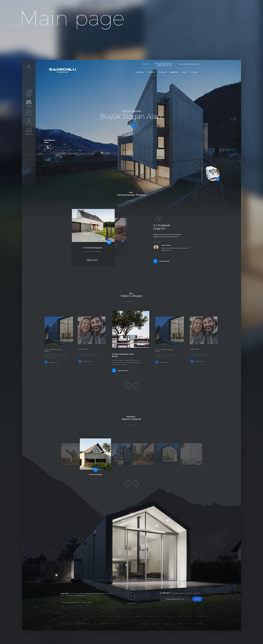Click blue subscribe button beside the email field

tap(197, 599)
